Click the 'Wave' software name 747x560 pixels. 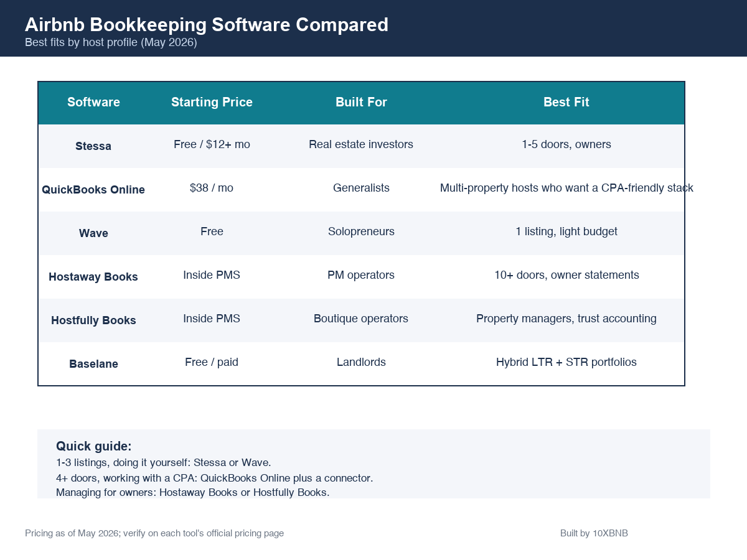click(93, 233)
